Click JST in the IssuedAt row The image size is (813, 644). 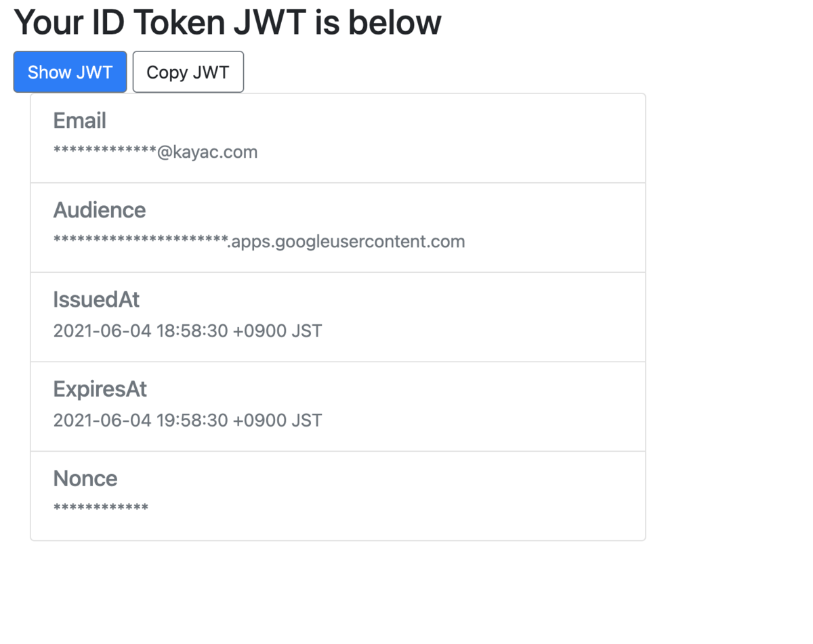pos(306,330)
